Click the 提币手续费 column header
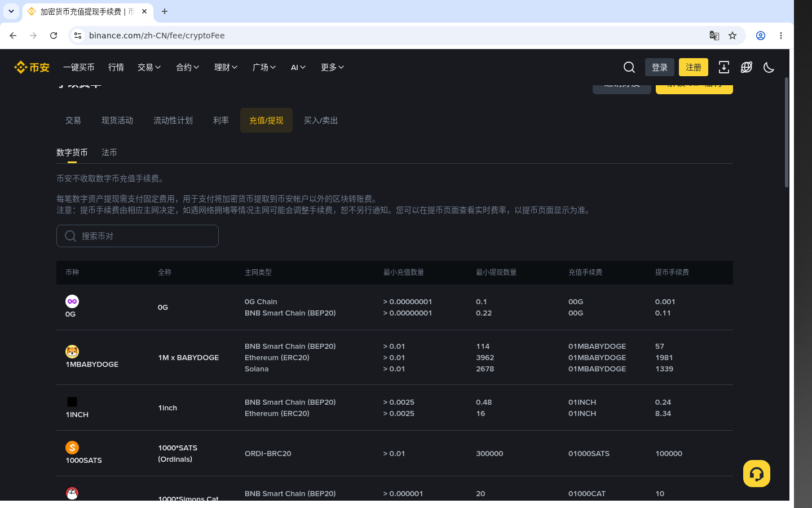This screenshot has height=508, width=812. point(672,272)
